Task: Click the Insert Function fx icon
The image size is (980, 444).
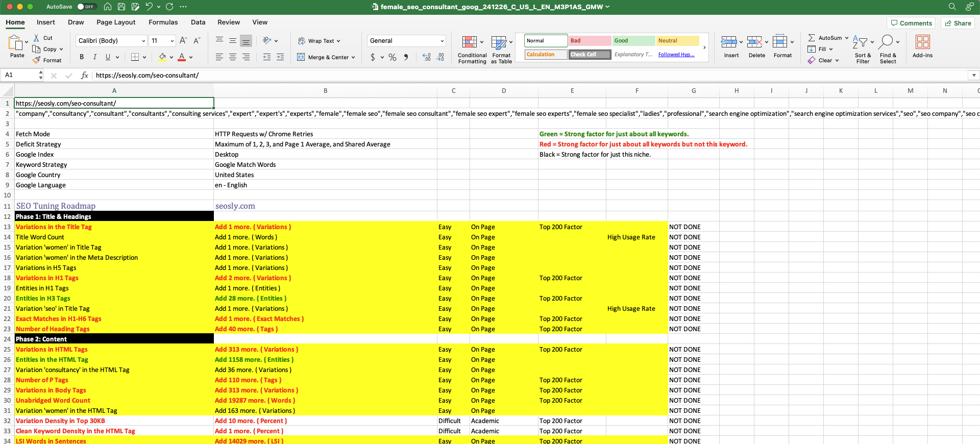Action: coord(85,76)
